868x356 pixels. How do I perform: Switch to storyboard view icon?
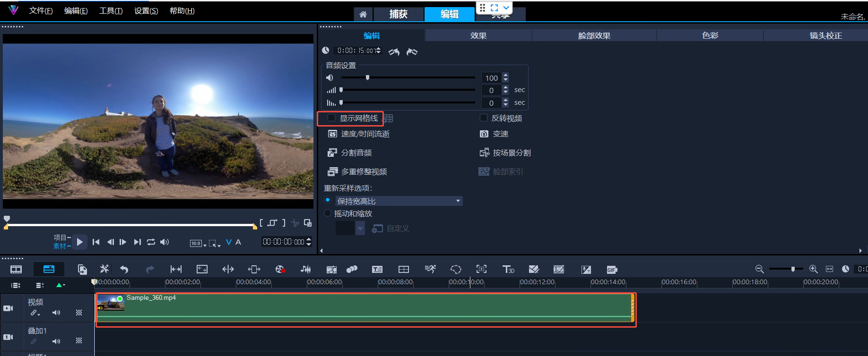pos(16,269)
